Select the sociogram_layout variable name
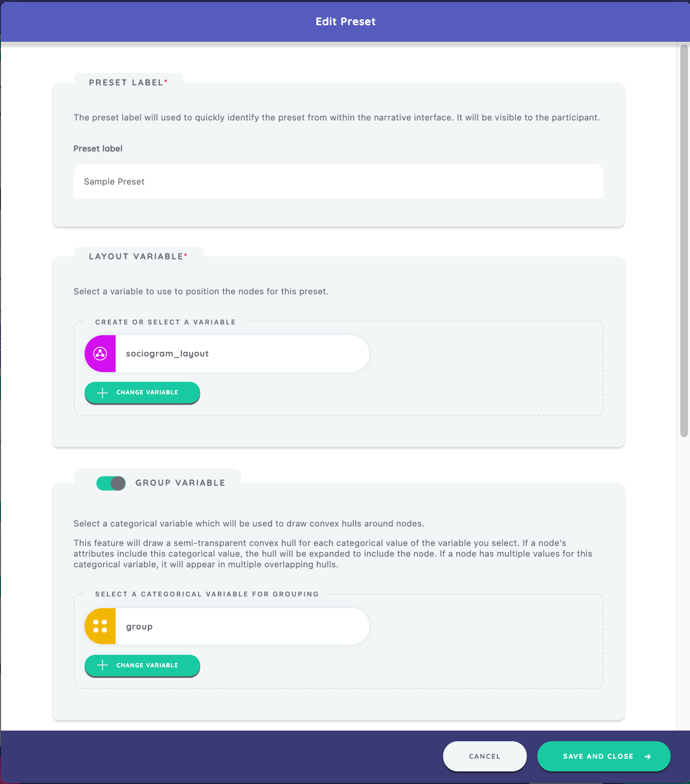690x784 pixels. point(167,354)
